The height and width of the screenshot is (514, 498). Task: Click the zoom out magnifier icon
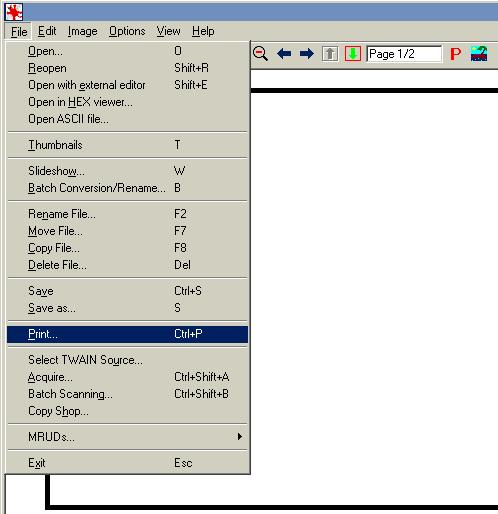pyautogui.click(x=260, y=54)
